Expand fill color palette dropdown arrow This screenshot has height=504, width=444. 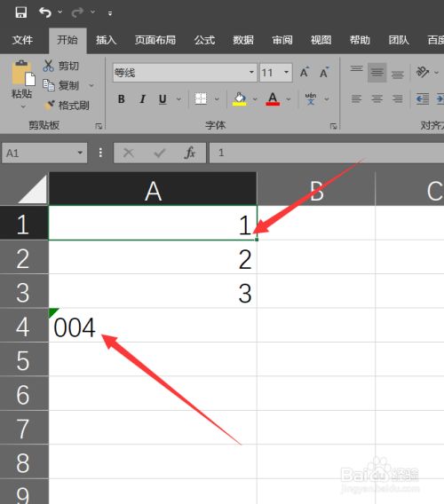tap(255, 99)
